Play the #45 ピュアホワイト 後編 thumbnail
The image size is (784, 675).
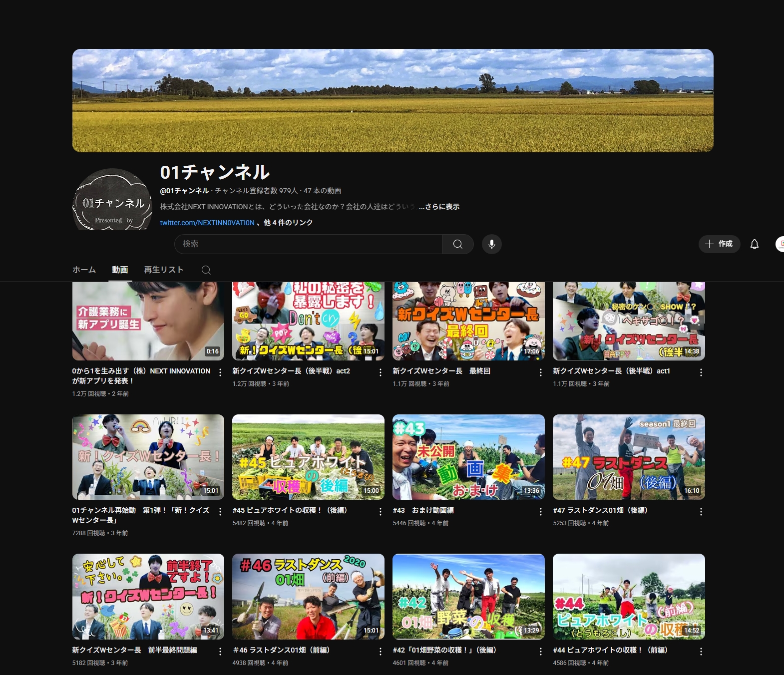[308, 457]
